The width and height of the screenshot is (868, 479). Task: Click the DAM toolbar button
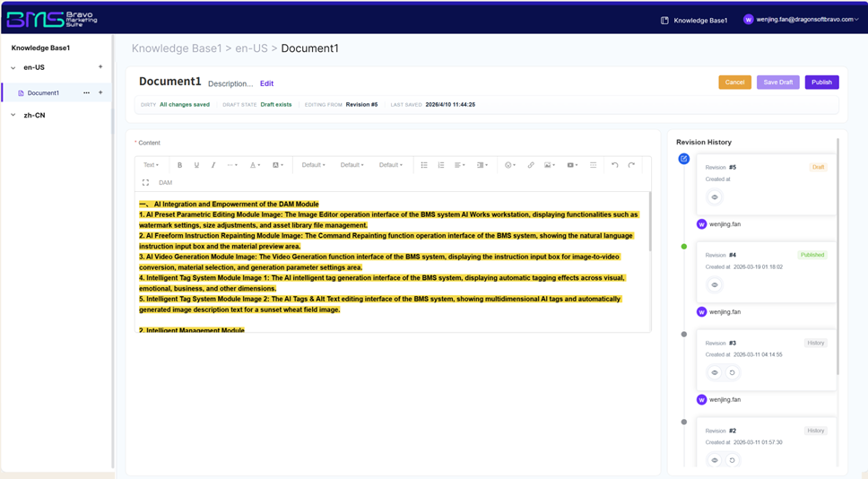pos(166,183)
